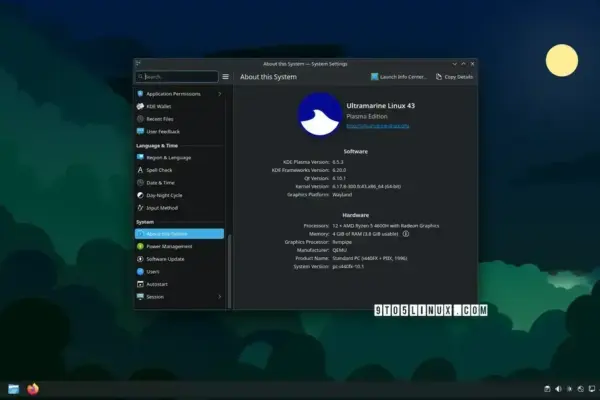Open the Ultramarine website link
Viewport: 600px width, 400px height.
point(378,126)
